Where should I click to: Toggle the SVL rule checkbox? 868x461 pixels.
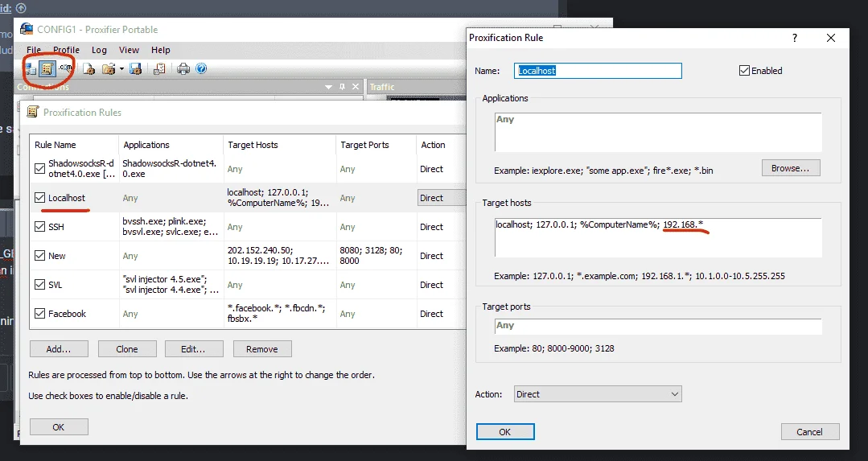(40, 285)
